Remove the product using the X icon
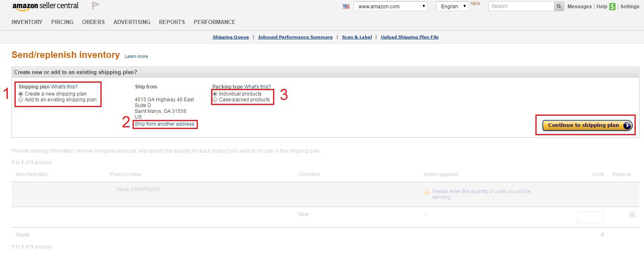 pos(632,214)
